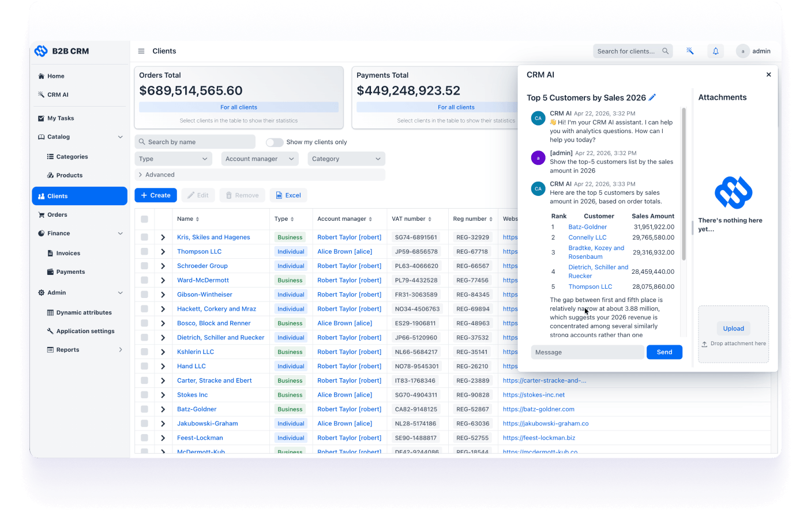Check the Stokes Inc row checkbox

pos(144,395)
